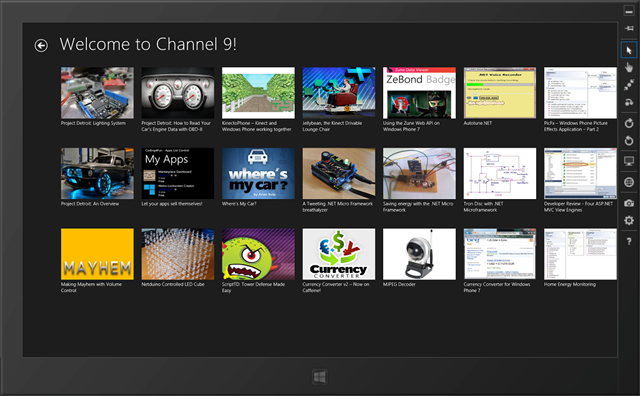Click the Windows logo button on bezel

[x=320, y=377]
